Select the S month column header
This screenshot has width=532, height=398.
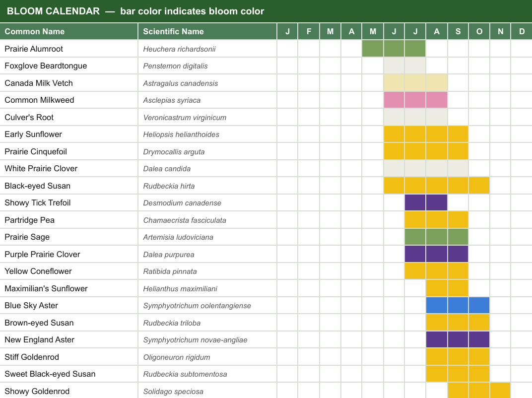[458, 32]
